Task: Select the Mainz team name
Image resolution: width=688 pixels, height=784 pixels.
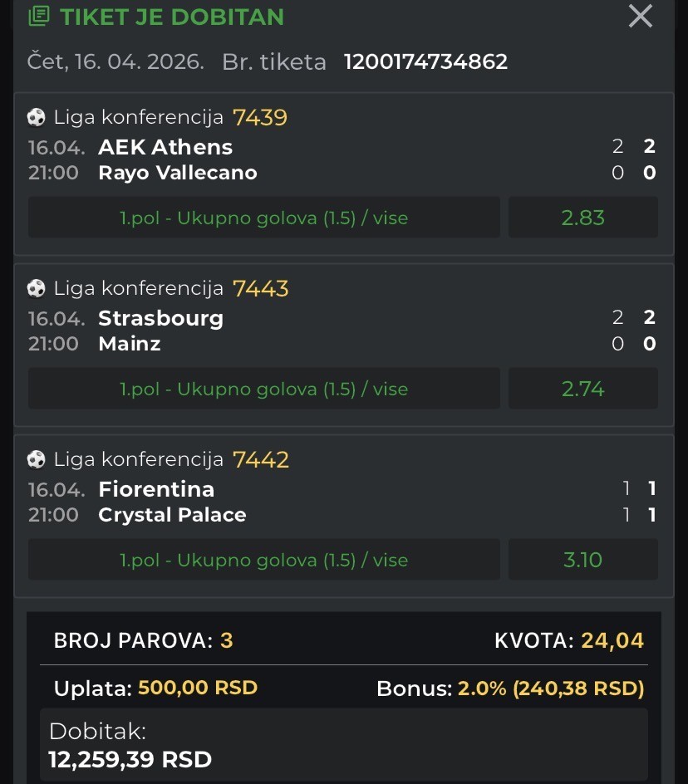Action: point(130,344)
